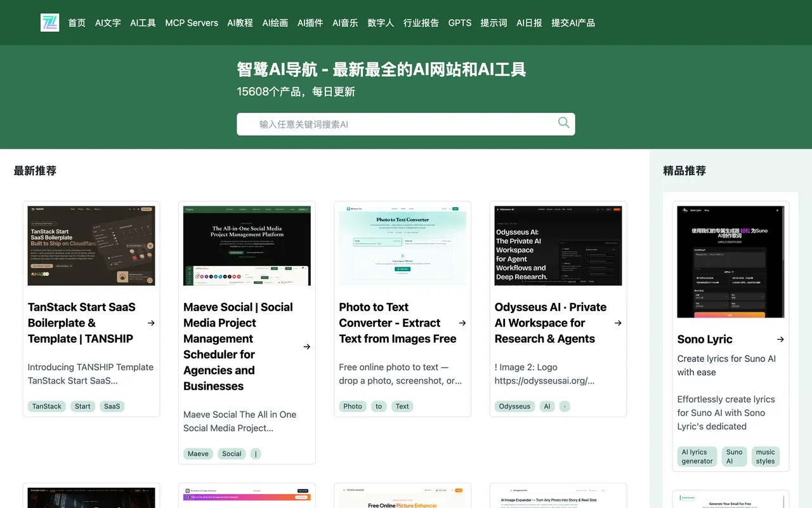Click the Text tag
Screen dimensions: 812x508
click(402, 406)
